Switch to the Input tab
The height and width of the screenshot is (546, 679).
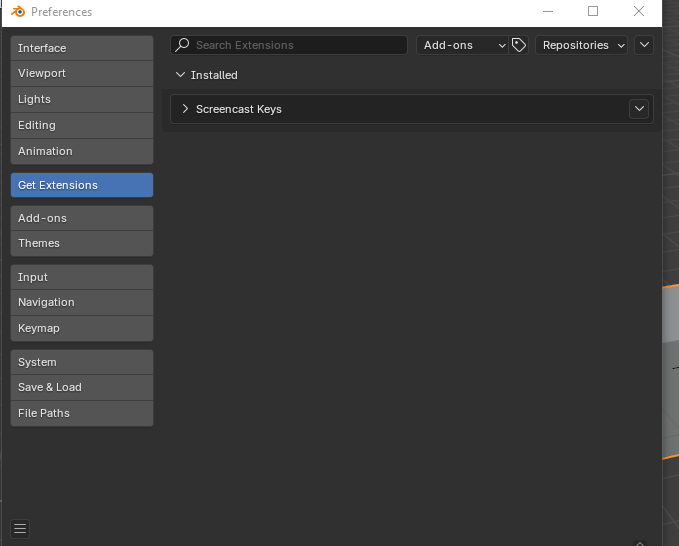(82, 277)
